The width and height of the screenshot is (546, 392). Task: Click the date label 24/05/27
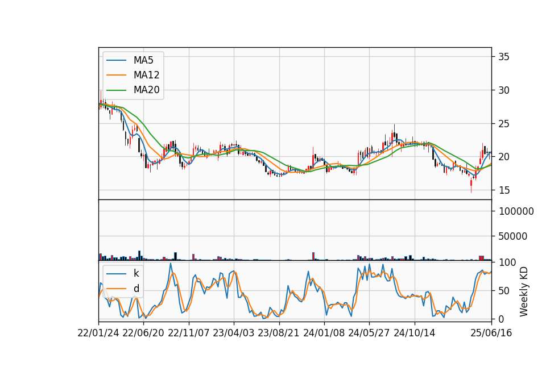pos(369,333)
